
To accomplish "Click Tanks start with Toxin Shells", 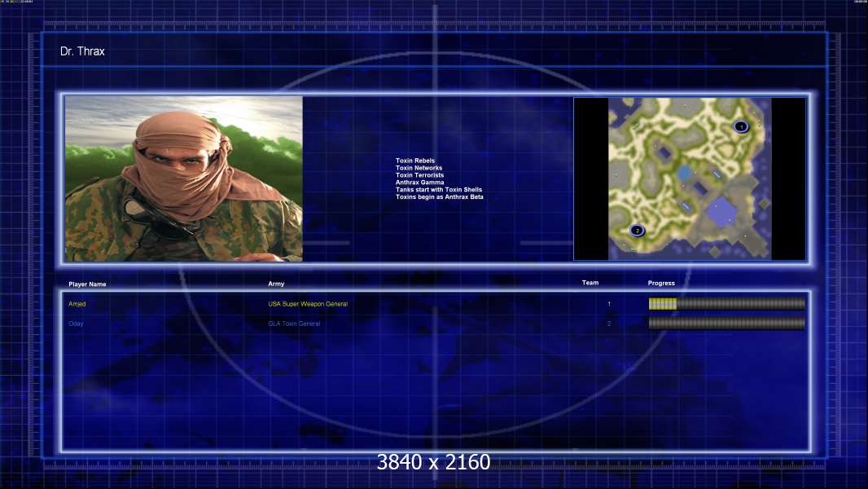I will click(439, 189).
